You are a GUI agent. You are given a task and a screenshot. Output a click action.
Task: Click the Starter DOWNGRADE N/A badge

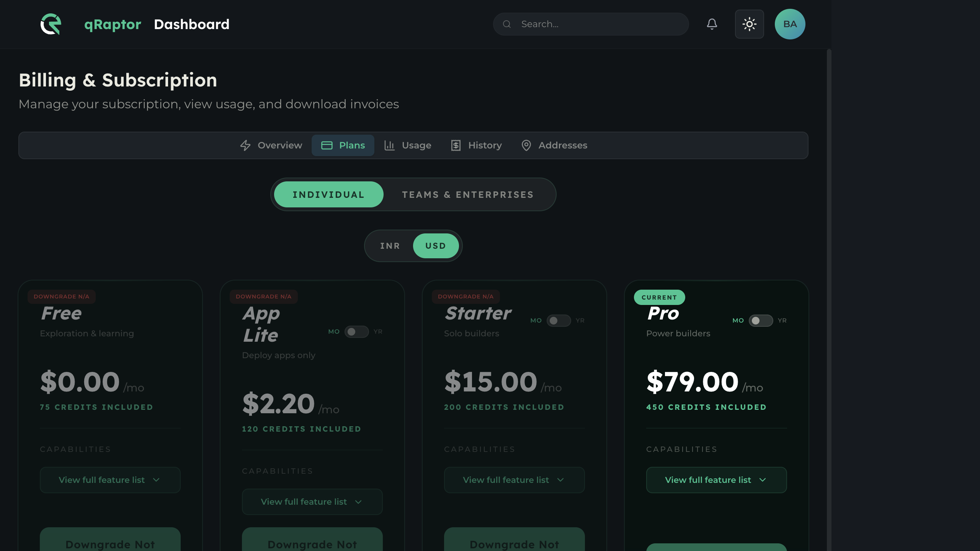465,297
